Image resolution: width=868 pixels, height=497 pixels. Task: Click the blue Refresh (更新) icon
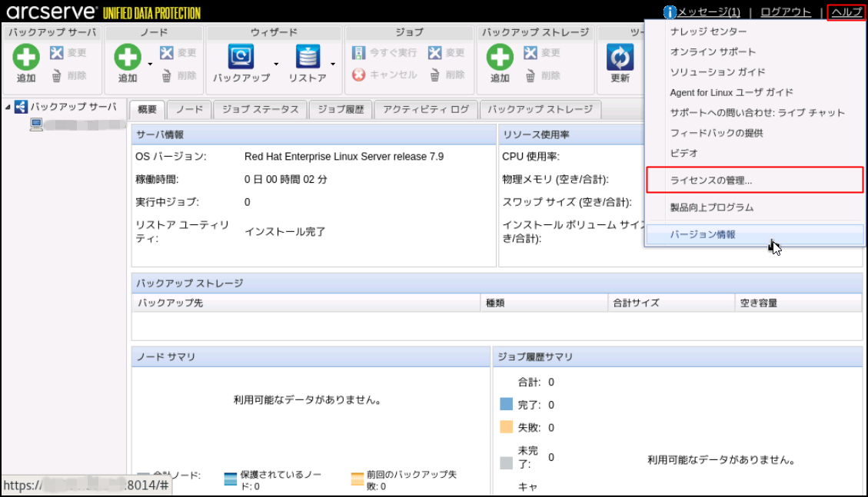(620, 58)
